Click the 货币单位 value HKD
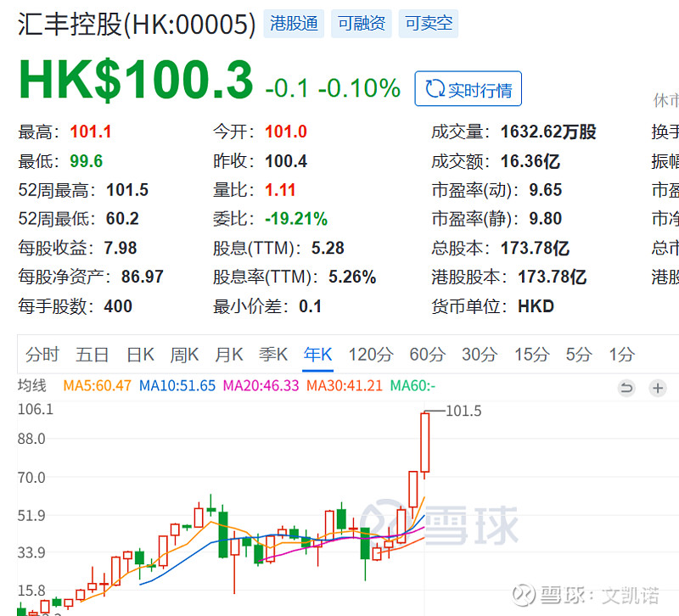Screen dimensions: 679x616 coord(536,306)
